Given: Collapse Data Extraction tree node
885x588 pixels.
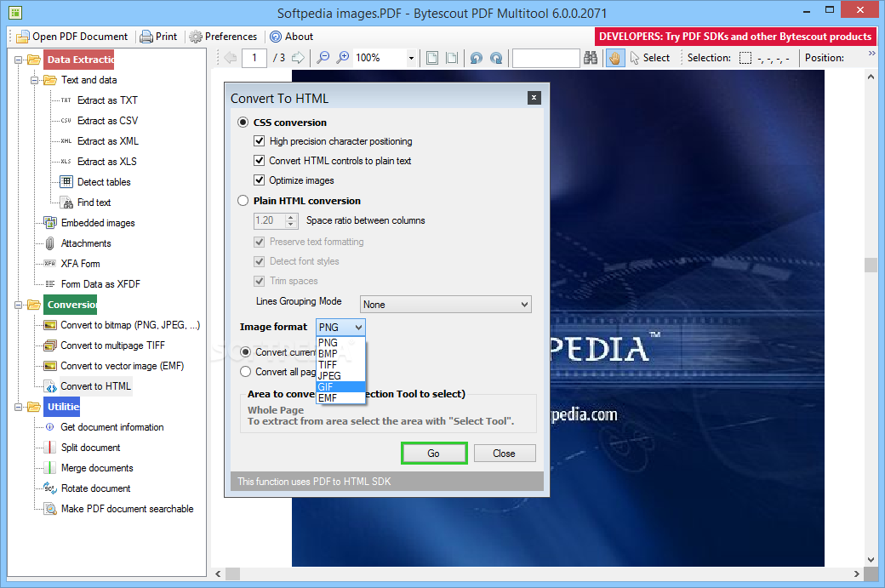Looking at the screenshot, I should click(x=18, y=60).
